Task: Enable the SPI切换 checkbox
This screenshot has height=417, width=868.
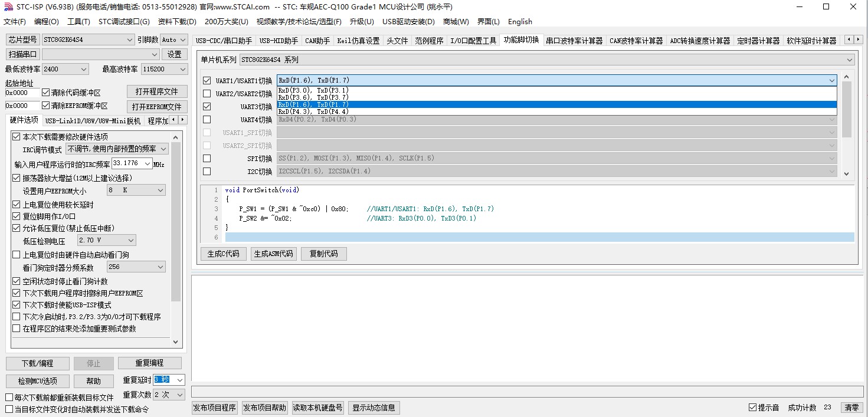Action: [207, 159]
